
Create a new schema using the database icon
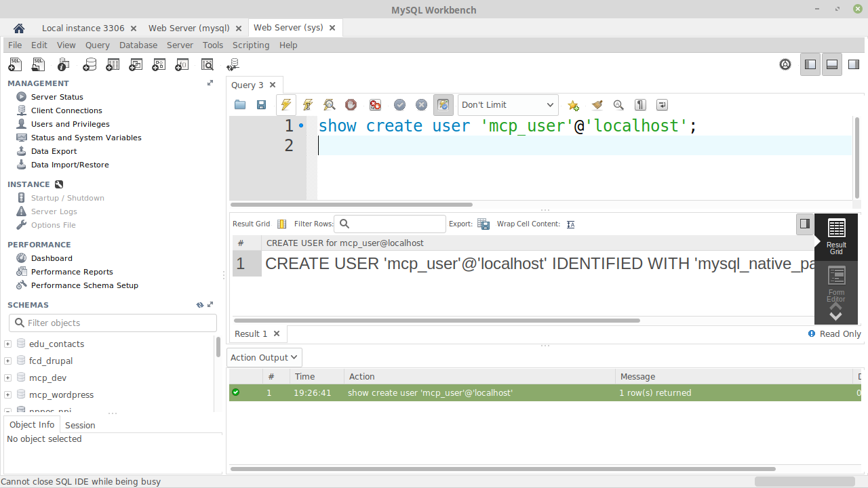90,64
